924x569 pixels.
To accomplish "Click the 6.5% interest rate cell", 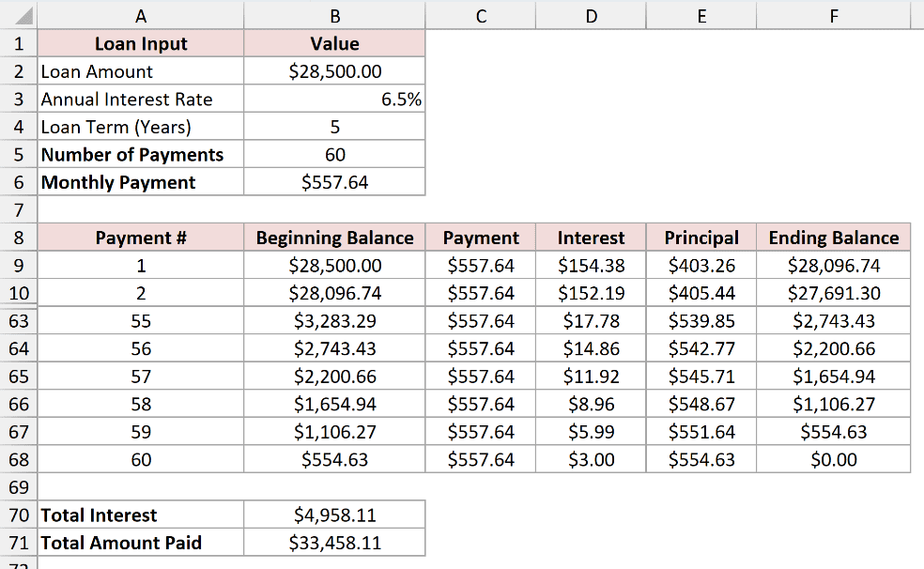I will click(334, 99).
